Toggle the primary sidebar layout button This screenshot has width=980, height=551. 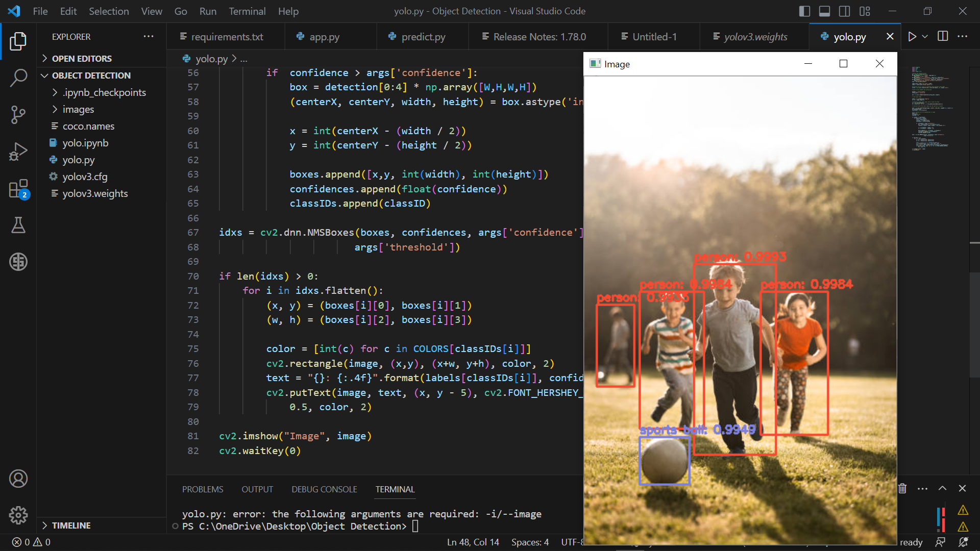coord(804,11)
